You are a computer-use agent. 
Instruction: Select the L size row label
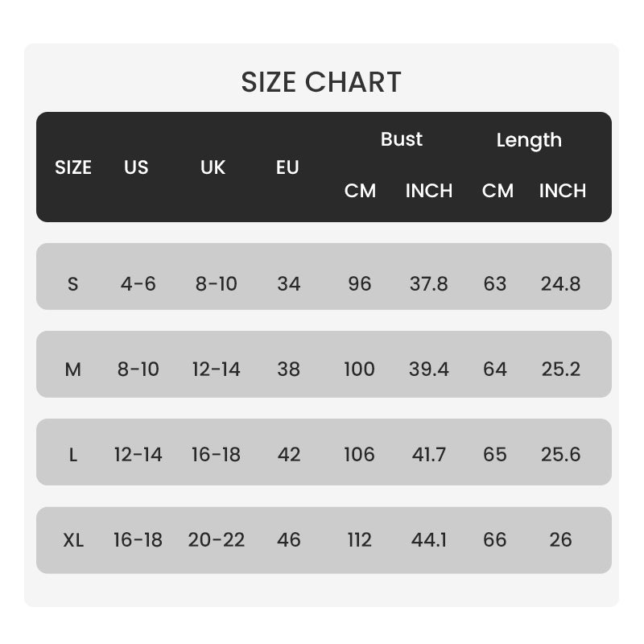pyautogui.click(x=73, y=455)
